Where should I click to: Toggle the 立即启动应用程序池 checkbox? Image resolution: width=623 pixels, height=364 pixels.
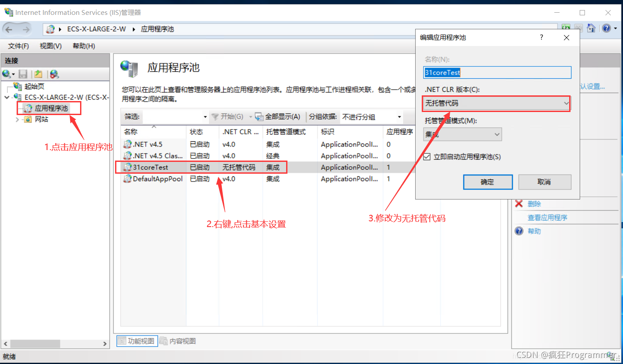point(427,157)
